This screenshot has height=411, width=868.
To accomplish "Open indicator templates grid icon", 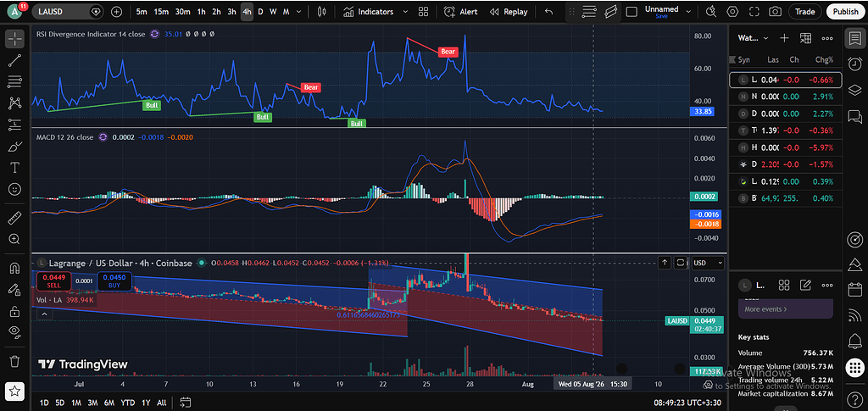I will (x=424, y=12).
